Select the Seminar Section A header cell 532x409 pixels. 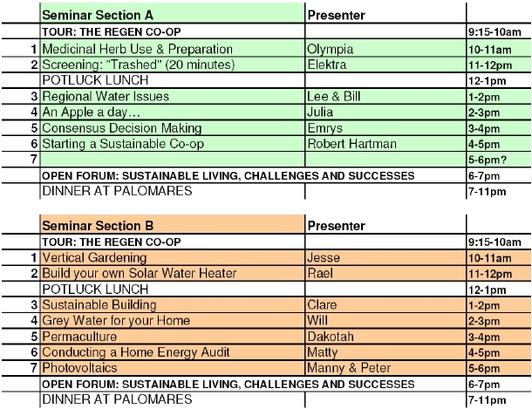click(x=172, y=16)
